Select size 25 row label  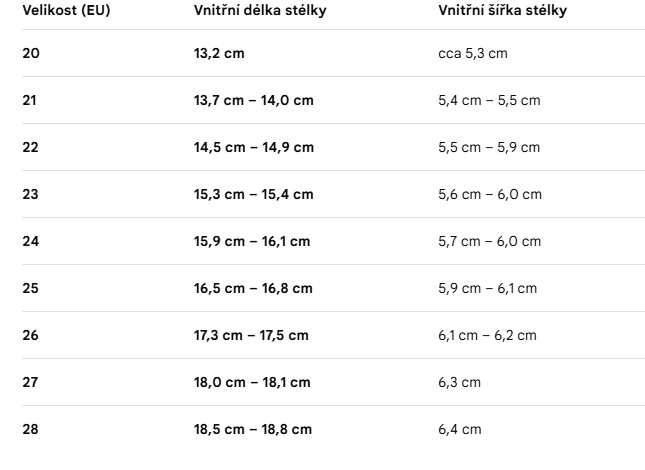point(30,288)
